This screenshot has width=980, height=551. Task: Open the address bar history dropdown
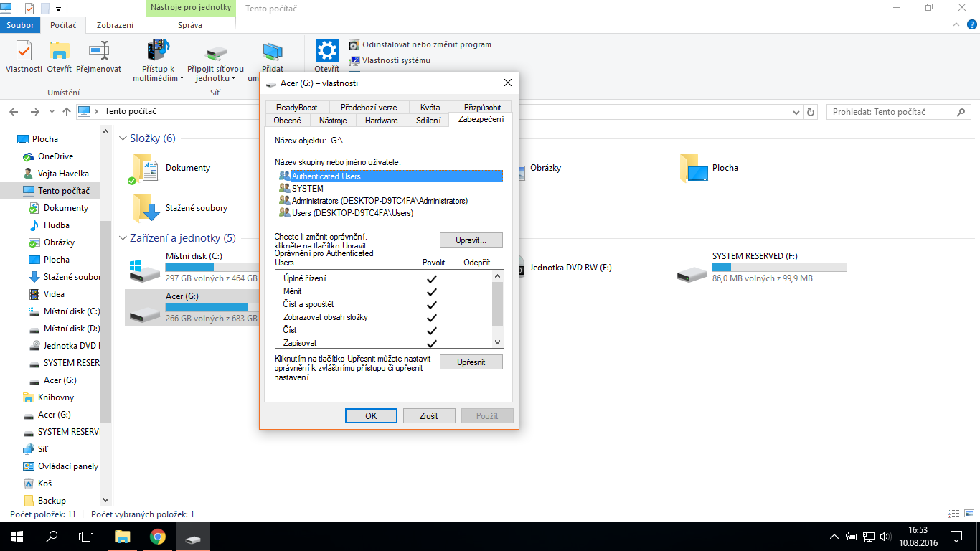coord(796,113)
